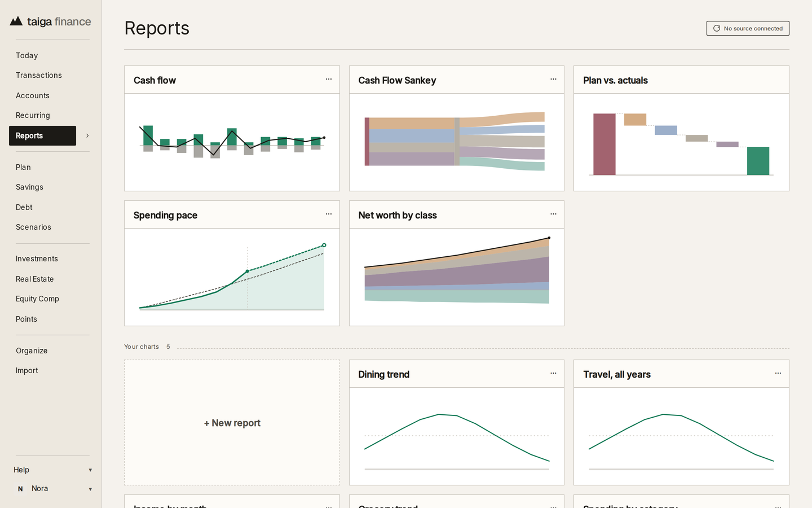This screenshot has width=812, height=508.
Task: Open the Cash flow bar chart preview
Action: pos(232,142)
